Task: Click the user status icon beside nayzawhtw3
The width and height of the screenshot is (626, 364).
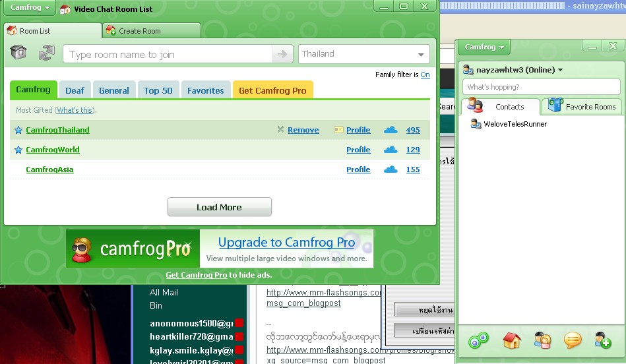Action: click(x=468, y=70)
